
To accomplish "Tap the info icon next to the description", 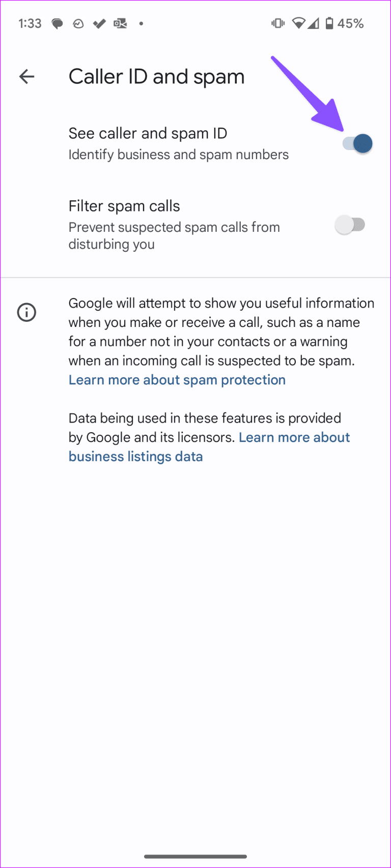I will 26,312.
